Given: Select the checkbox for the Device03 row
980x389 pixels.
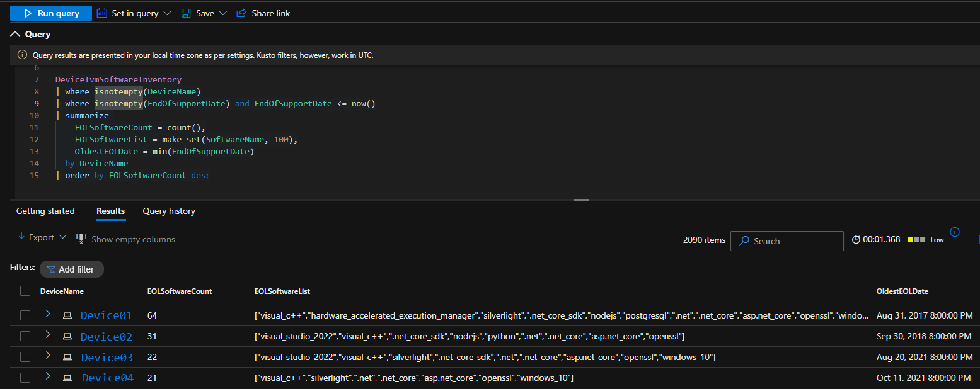Looking at the screenshot, I should tap(25, 357).
